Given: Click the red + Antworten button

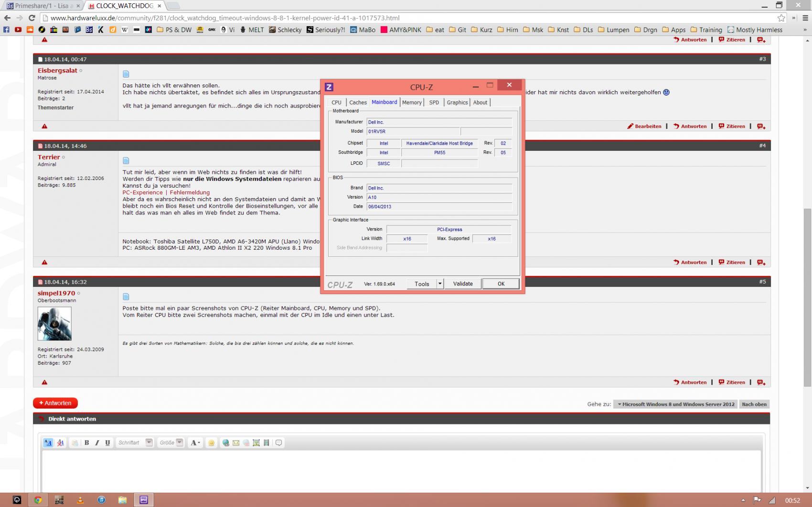Looking at the screenshot, I should point(55,403).
